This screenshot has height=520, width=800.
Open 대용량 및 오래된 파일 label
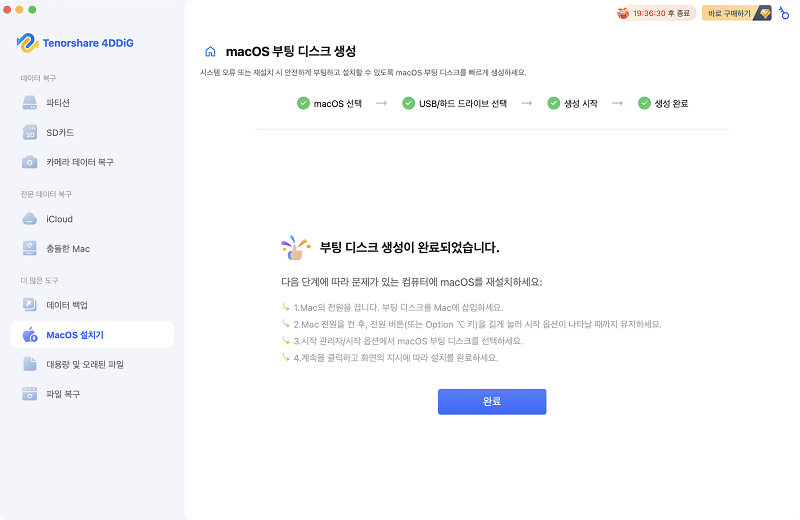tap(85, 364)
